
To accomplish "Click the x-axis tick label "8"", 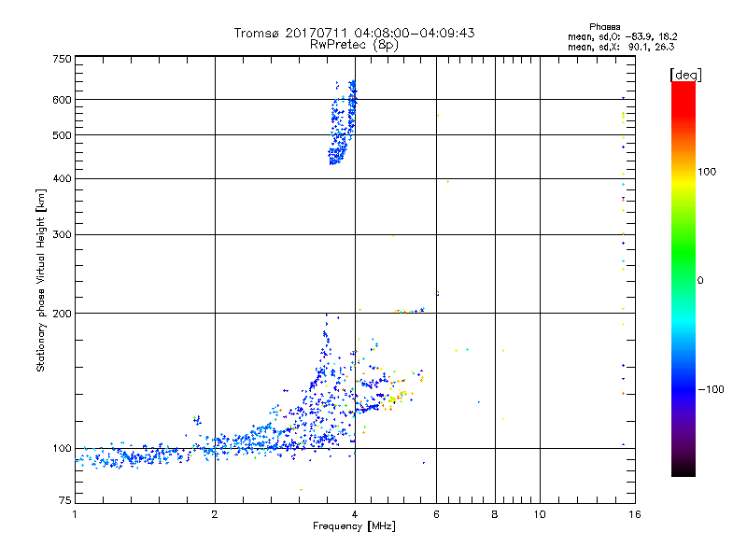I will coord(495,514).
